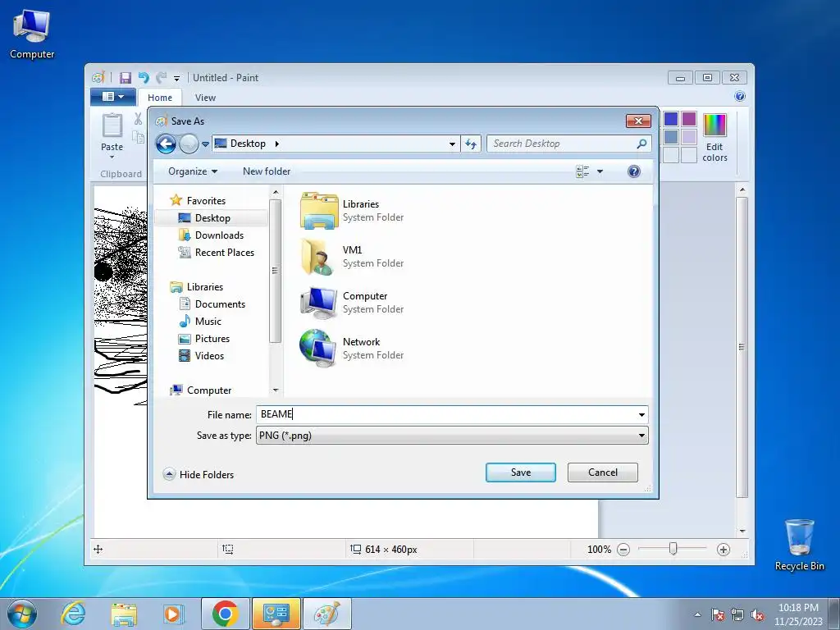The width and height of the screenshot is (840, 630).
Task: Click the Cancel button
Action: (x=603, y=472)
